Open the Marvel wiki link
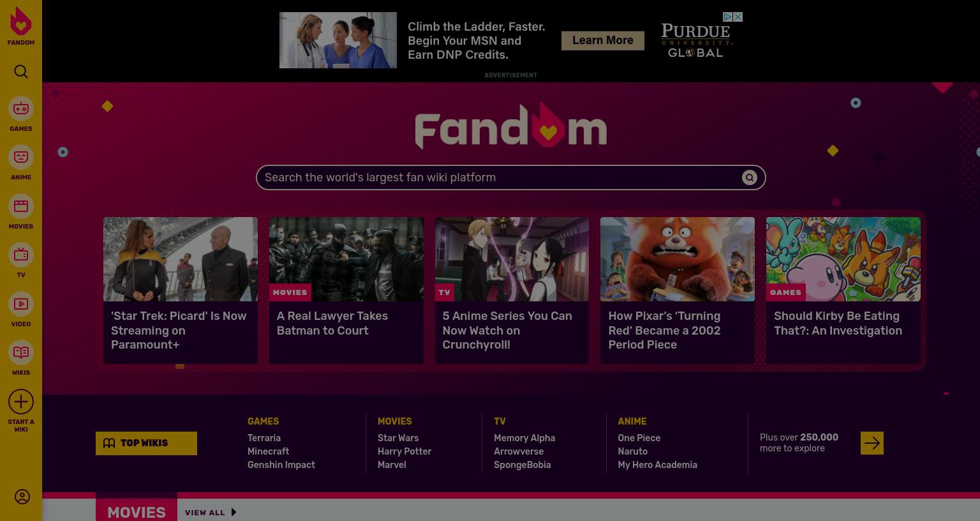Viewport: 980px width, 521px height. [392, 465]
